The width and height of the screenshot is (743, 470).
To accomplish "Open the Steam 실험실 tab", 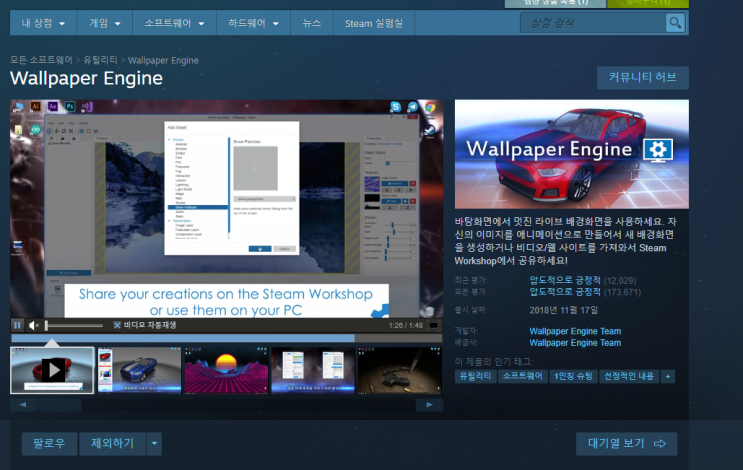I will pyautogui.click(x=374, y=23).
